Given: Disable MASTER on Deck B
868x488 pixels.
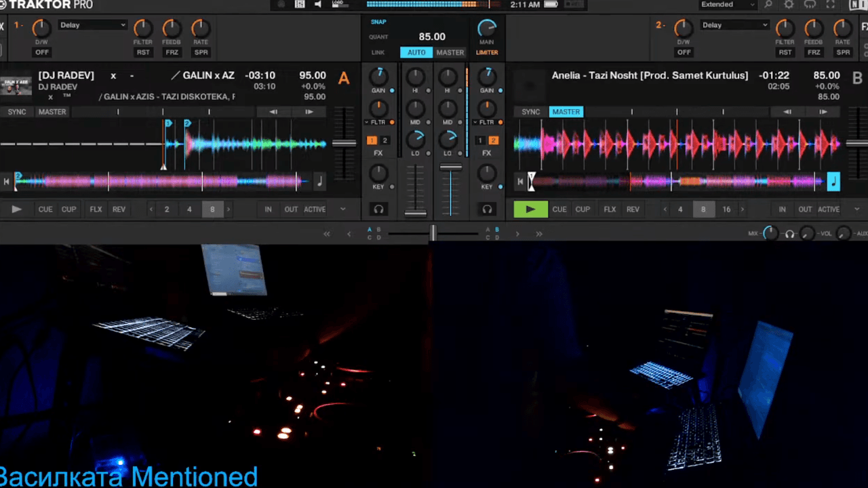Looking at the screenshot, I should click(x=566, y=112).
